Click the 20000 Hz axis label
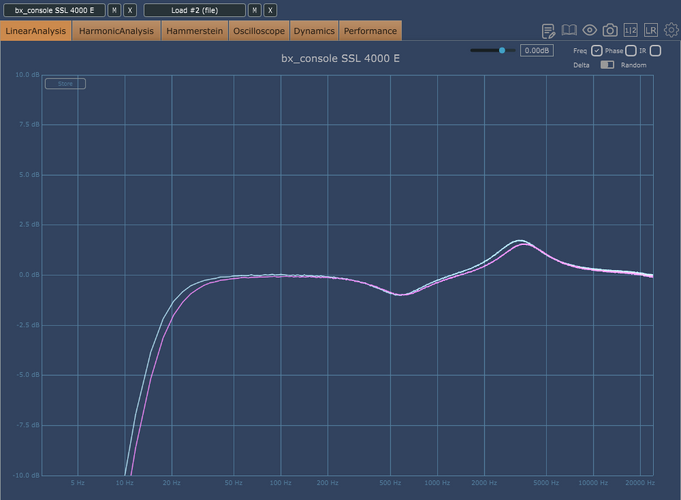The width and height of the screenshot is (681, 500). 640,483
